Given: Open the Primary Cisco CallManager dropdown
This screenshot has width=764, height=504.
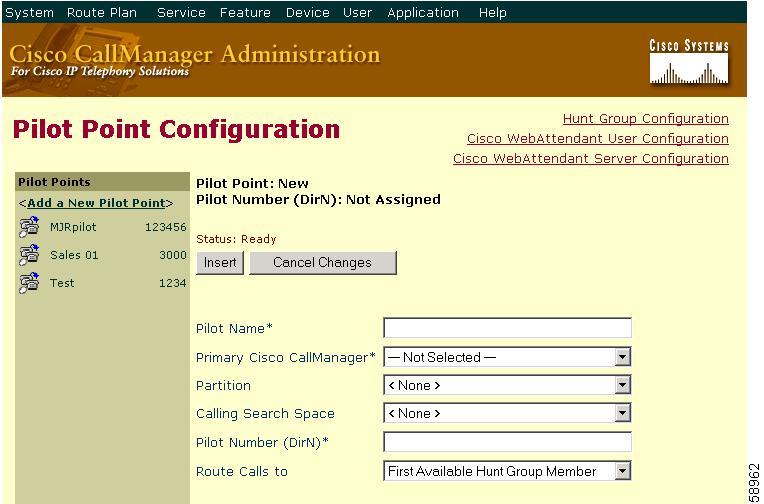Looking at the screenshot, I should click(x=507, y=357).
